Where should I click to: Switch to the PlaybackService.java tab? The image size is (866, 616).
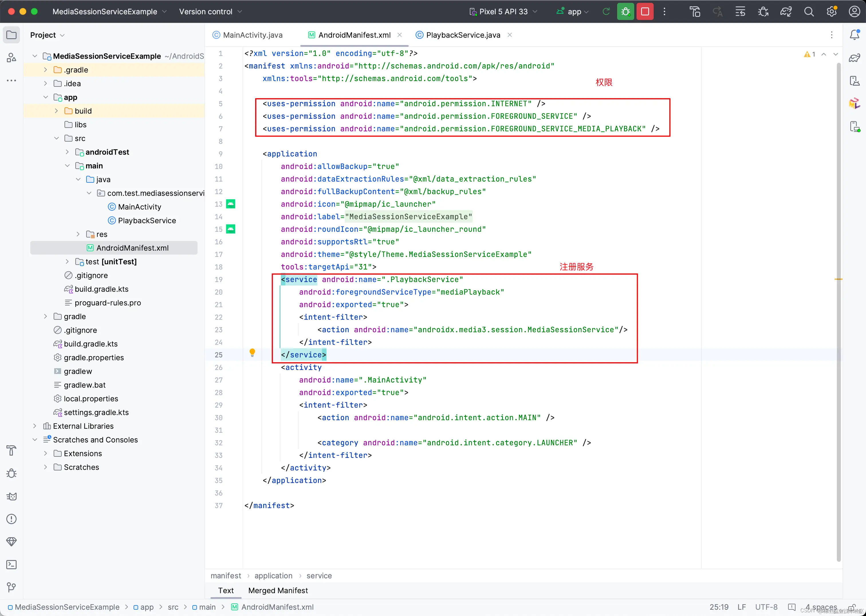tap(463, 35)
